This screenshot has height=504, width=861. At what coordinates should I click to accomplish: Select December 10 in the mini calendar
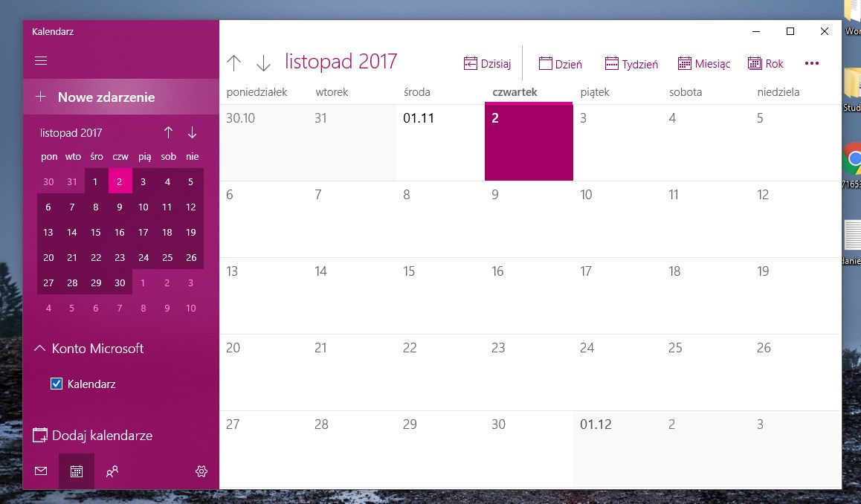[191, 308]
